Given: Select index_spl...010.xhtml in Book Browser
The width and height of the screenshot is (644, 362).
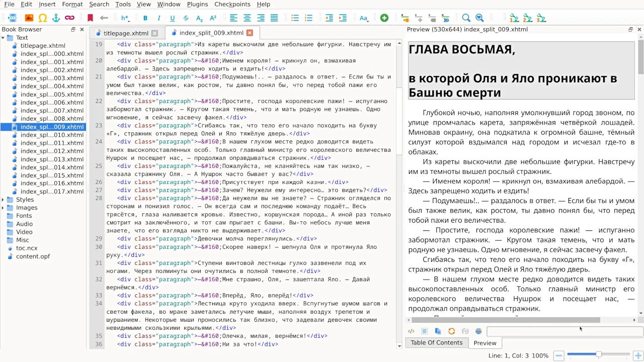Looking at the screenshot, I should click(52, 135).
